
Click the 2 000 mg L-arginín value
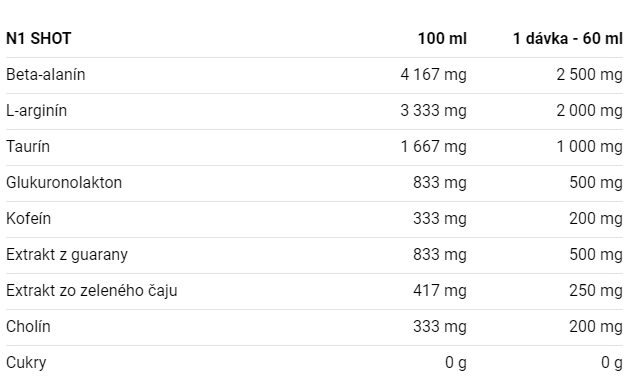pyautogui.click(x=590, y=111)
